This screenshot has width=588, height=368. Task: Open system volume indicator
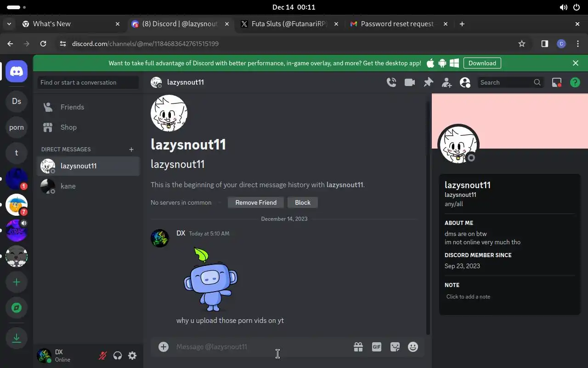[x=563, y=7]
